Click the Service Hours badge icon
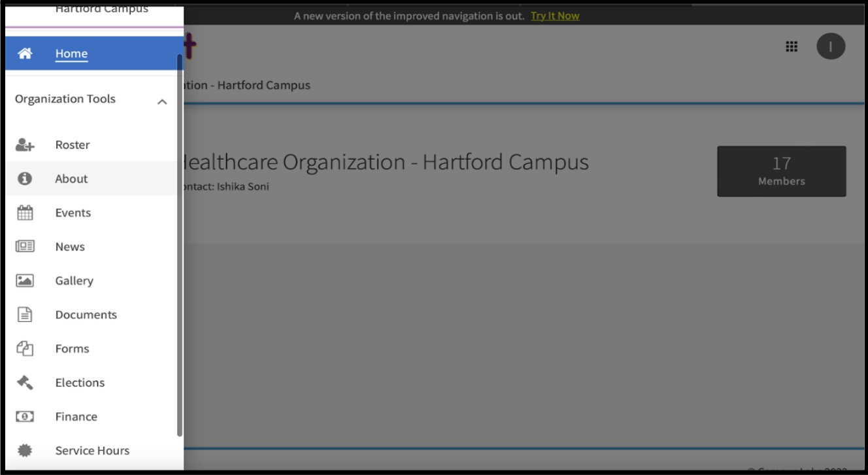 (x=25, y=451)
